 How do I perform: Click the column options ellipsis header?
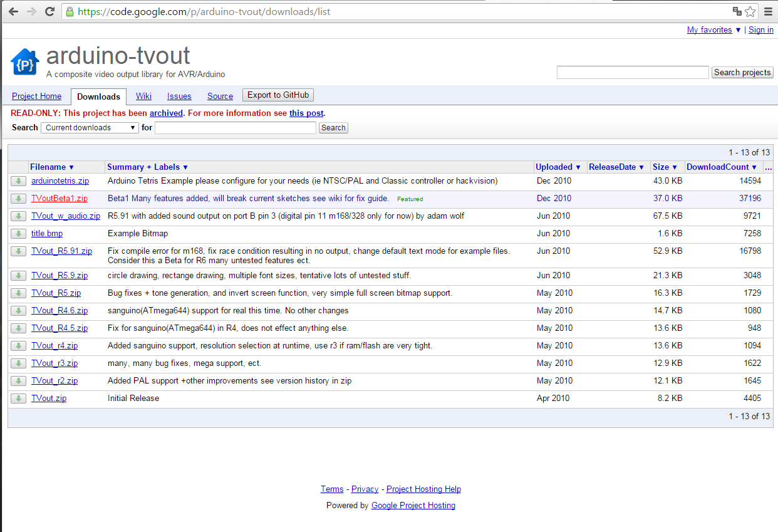click(769, 167)
